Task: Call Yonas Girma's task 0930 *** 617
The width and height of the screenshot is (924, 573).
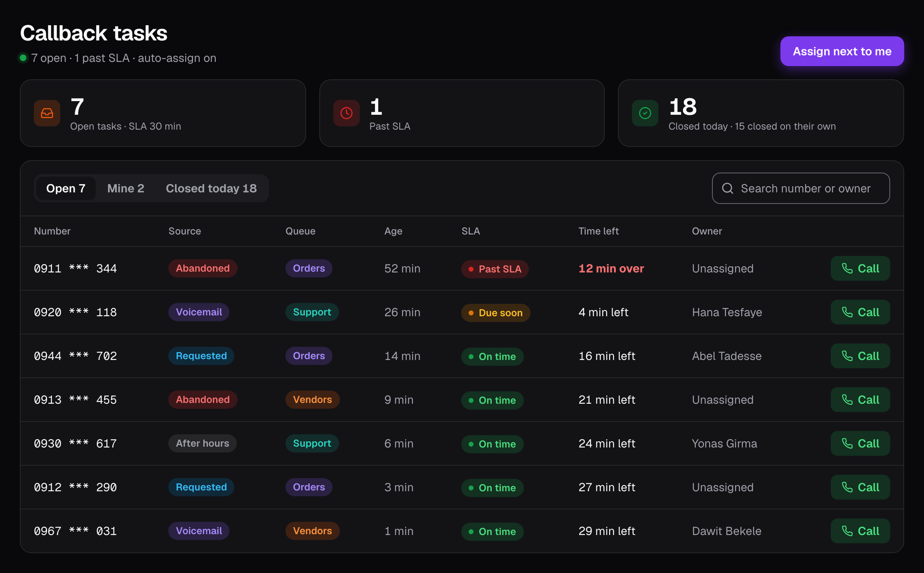Action: click(860, 443)
